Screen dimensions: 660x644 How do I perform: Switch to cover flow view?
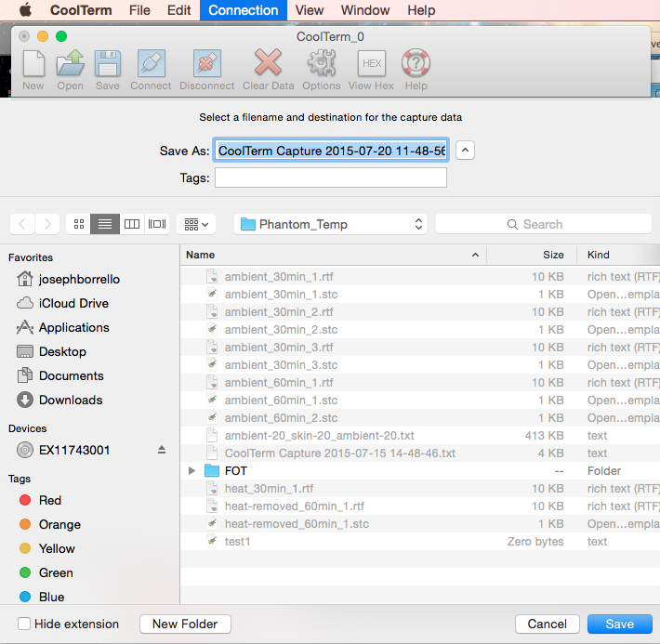point(157,224)
